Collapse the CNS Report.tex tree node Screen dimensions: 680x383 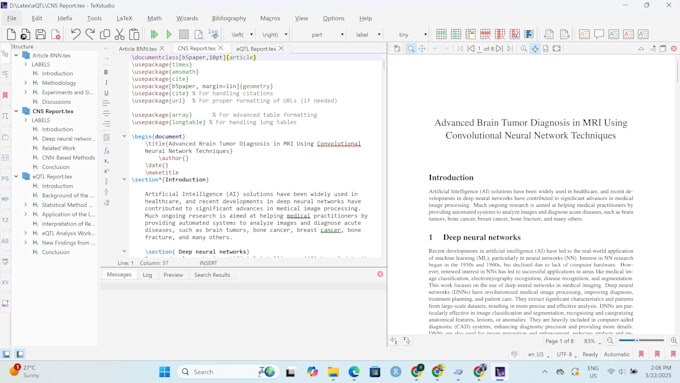[16, 111]
